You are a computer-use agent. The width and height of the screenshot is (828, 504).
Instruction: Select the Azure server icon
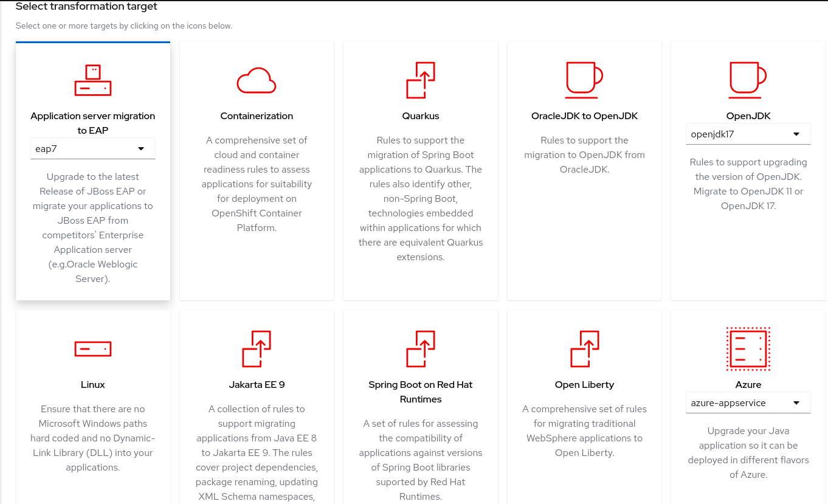point(748,349)
